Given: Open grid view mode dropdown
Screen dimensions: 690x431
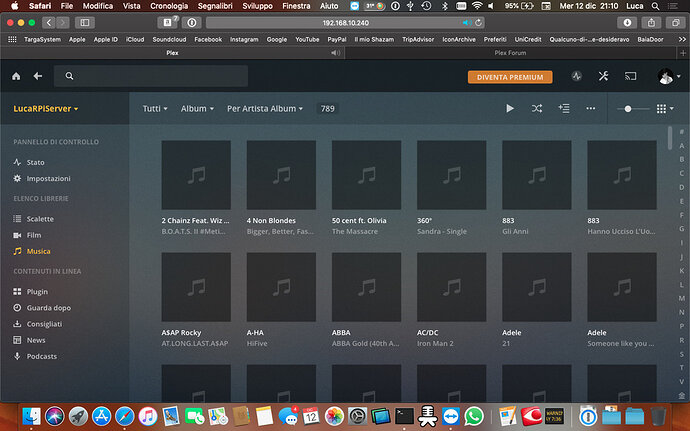Looking at the screenshot, I should coord(665,108).
